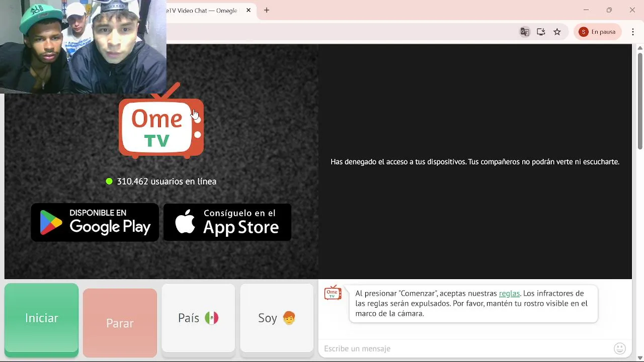Close the OmeTV Video Chat tab
The image size is (644, 362).
(x=249, y=10)
